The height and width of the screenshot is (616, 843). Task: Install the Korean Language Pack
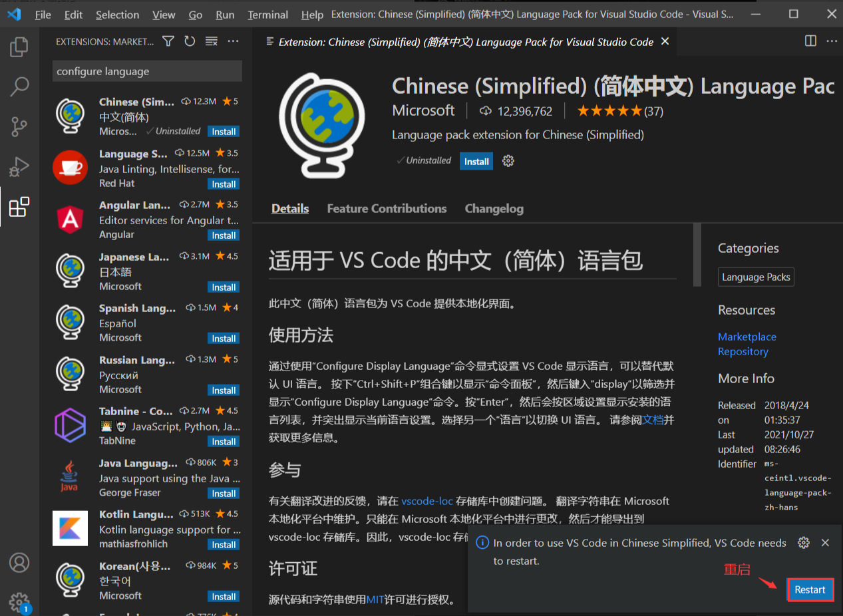point(224,597)
